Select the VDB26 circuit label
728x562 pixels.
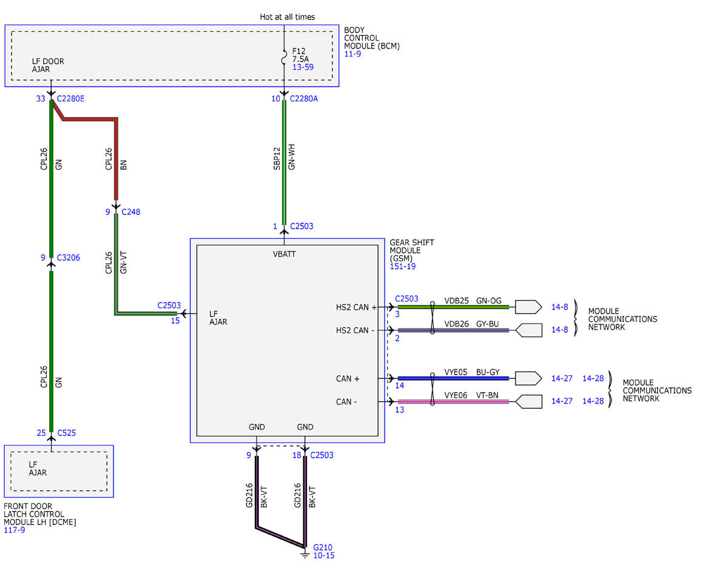(457, 324)
